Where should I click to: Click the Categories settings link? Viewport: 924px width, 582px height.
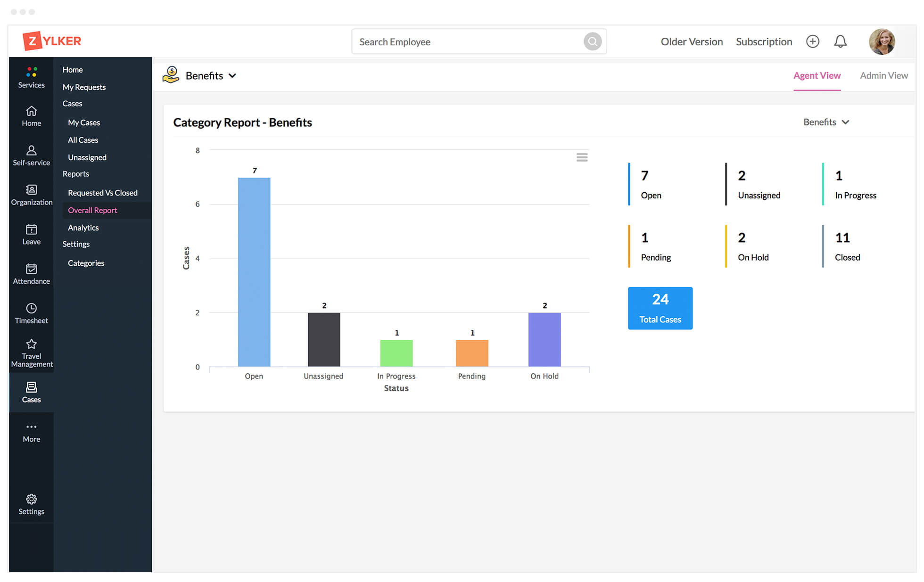tap(86, 262)
